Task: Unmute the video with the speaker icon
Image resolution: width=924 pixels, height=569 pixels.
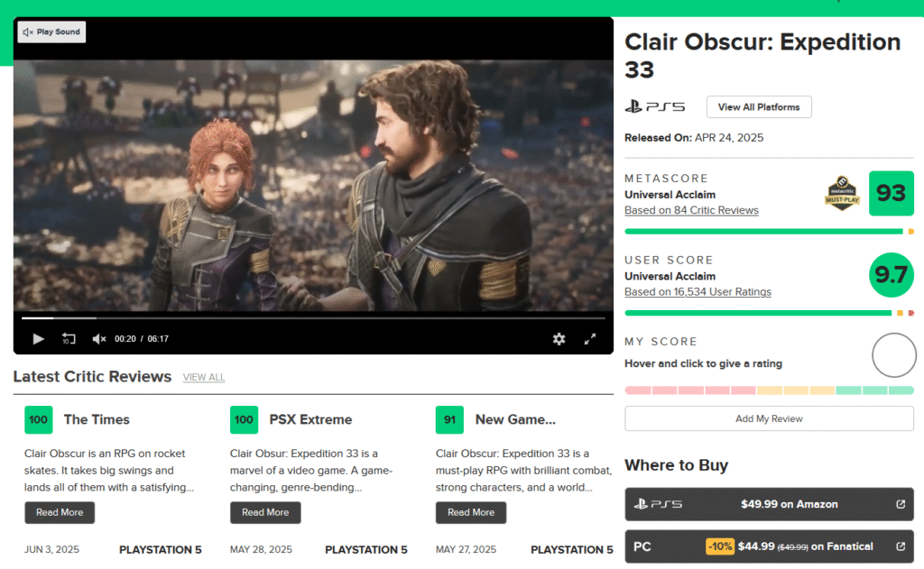Action: pos(99,339)
